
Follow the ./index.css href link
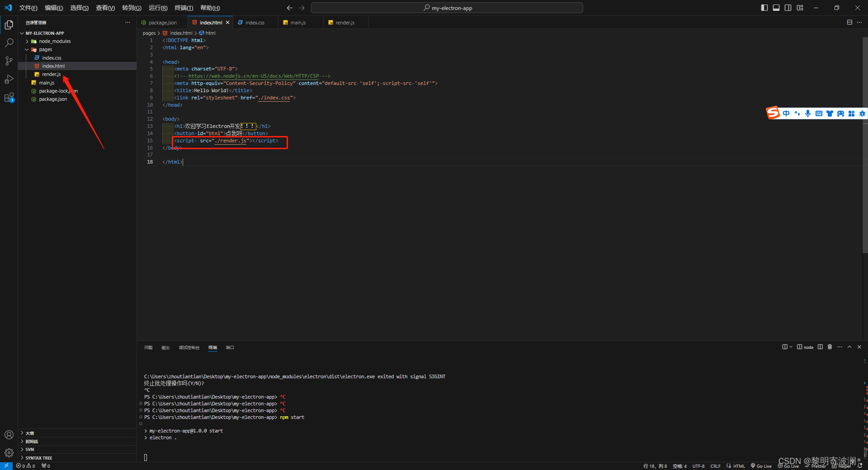[274, 98]
